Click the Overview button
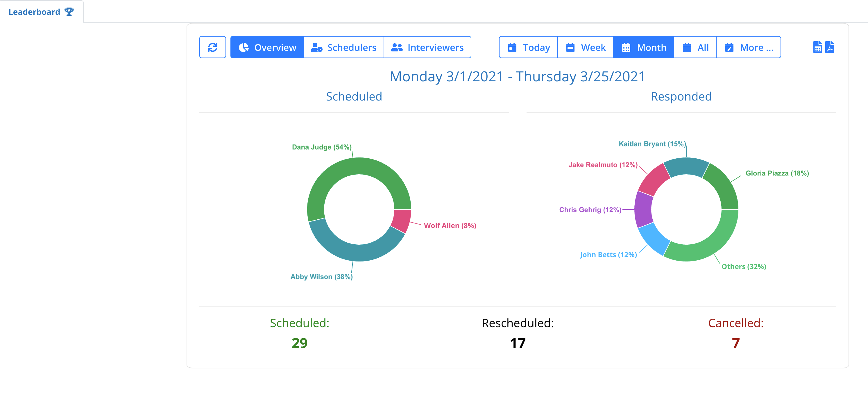The height and width of the screenshot is (396, 868). [x=266, y=47]
